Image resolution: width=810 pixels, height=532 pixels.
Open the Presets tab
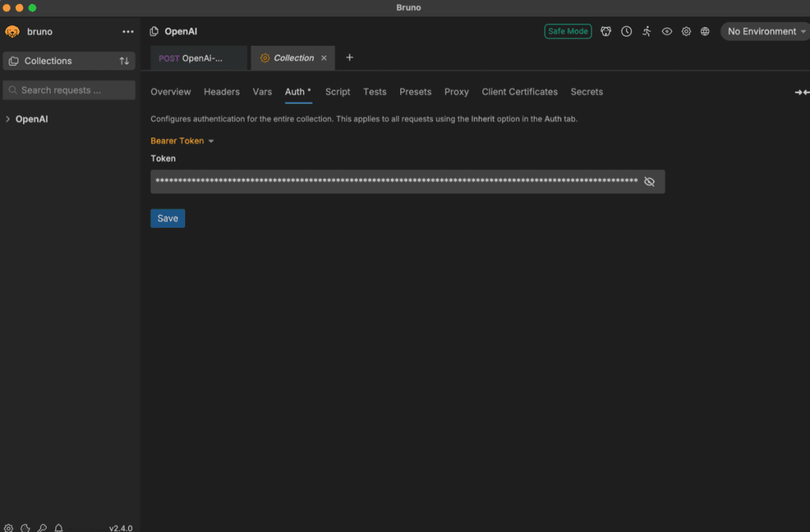tap(415, 92)
